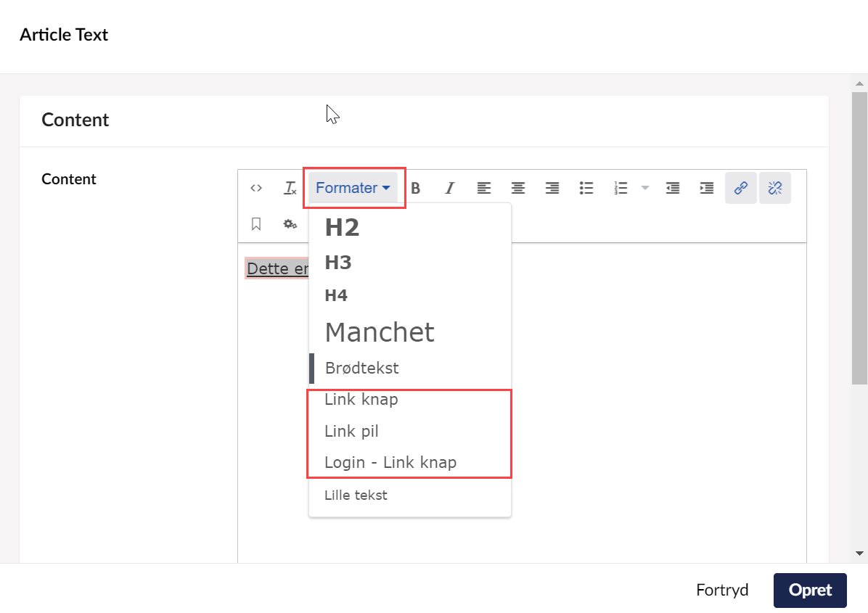Choose Link knap from the format list

tap(361, 400)
